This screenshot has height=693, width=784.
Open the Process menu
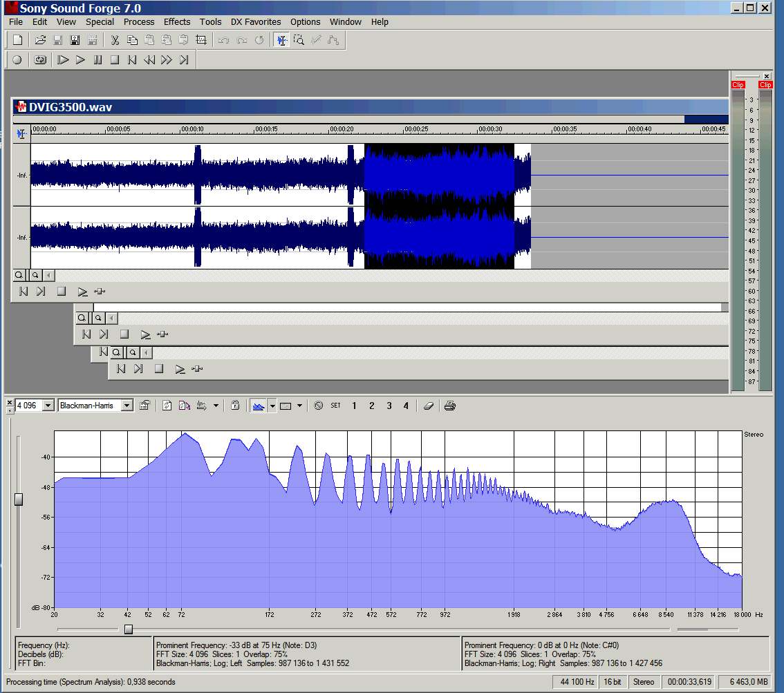pyautogui.click(x=139, y=22)
